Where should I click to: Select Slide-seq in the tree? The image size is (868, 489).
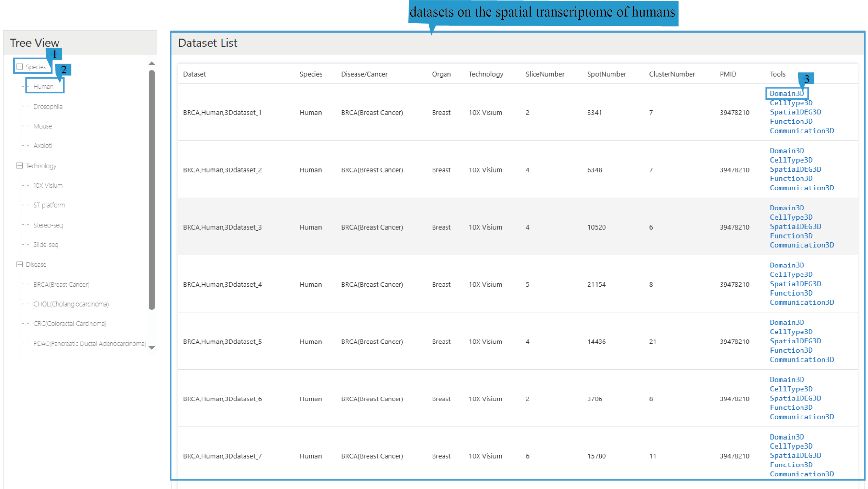point(46,245)
